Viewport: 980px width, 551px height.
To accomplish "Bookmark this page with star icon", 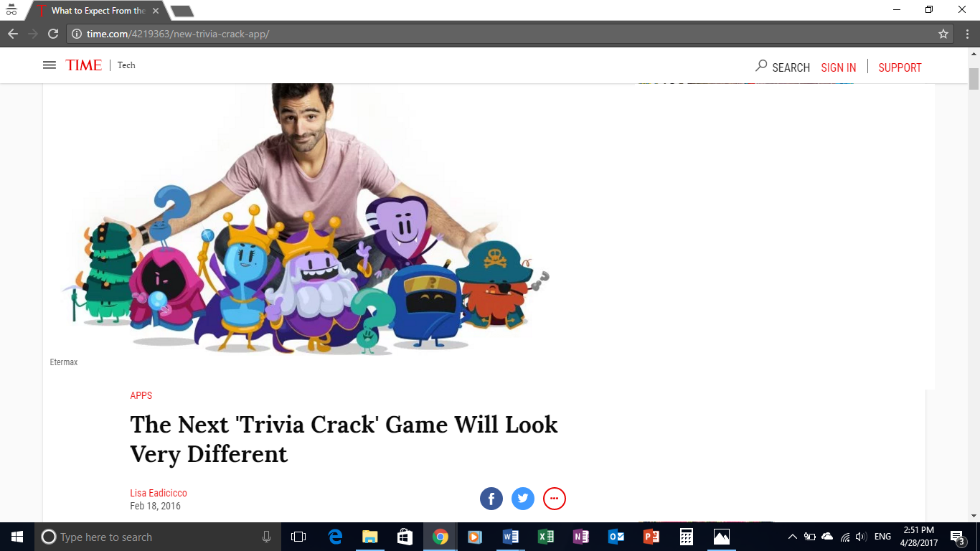I will [x=943, y=34].
